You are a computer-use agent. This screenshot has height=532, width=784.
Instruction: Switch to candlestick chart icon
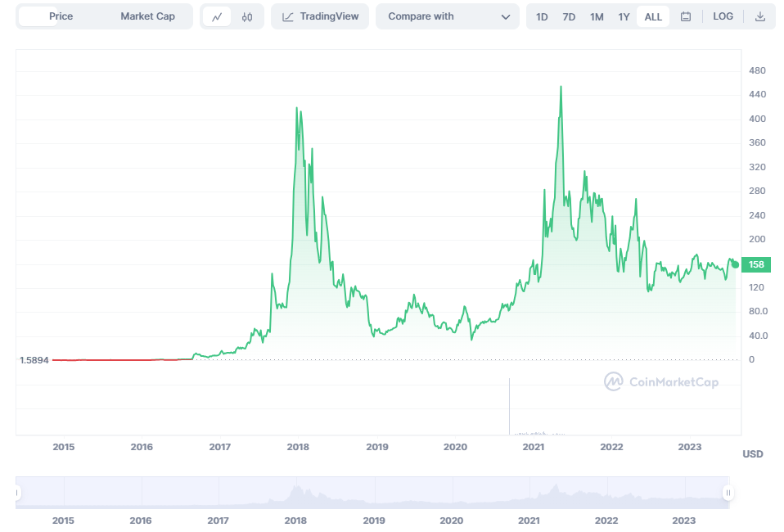coord(246,16)
